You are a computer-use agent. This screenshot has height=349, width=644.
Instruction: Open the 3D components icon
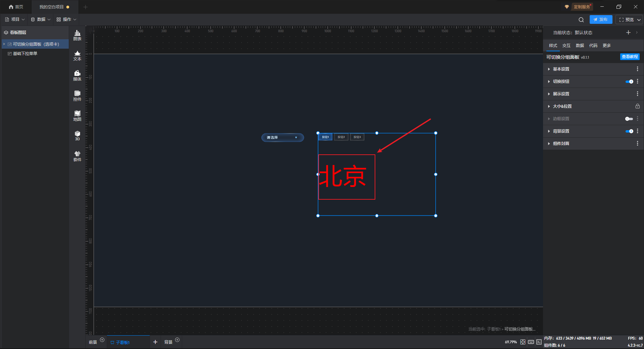pyautogui.click(x=77, y=136)
